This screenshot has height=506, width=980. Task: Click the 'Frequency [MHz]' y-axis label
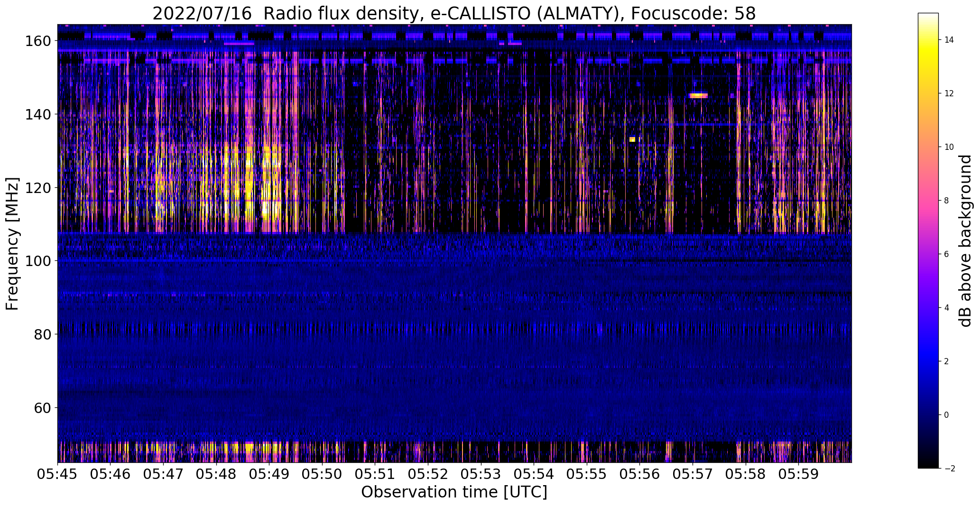[x=12, y=244]
